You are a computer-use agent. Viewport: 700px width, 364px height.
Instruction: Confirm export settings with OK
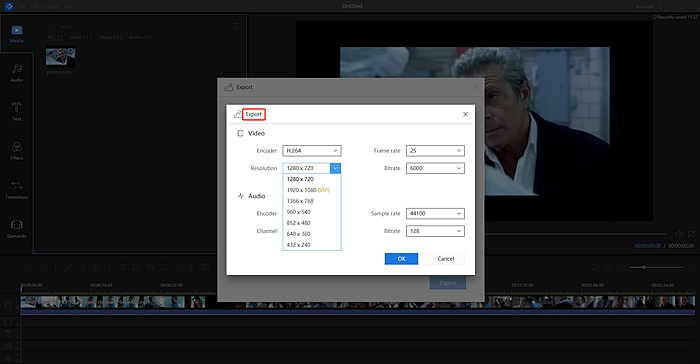pyautogui.click(x=401, y=259)
